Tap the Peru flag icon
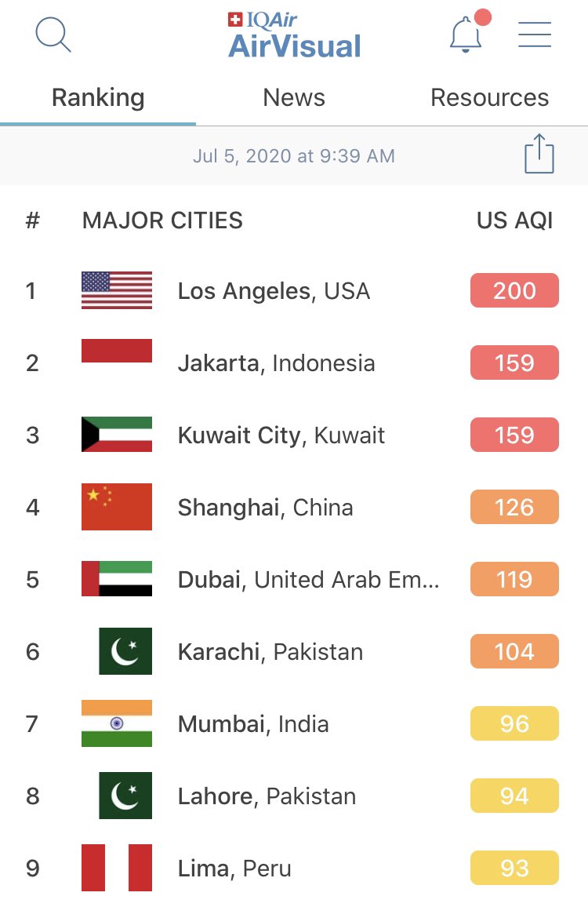The image size is (588, 907). pos(117,868)
